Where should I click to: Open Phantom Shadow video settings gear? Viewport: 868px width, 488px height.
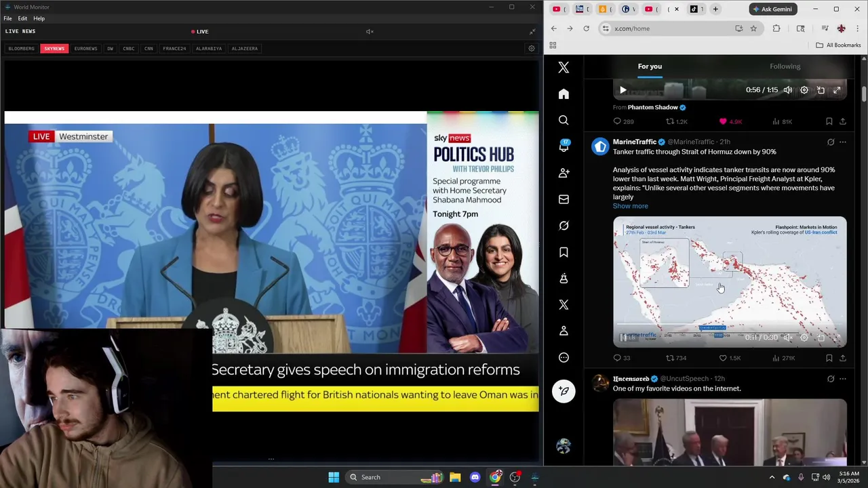[x=804, y=90]
